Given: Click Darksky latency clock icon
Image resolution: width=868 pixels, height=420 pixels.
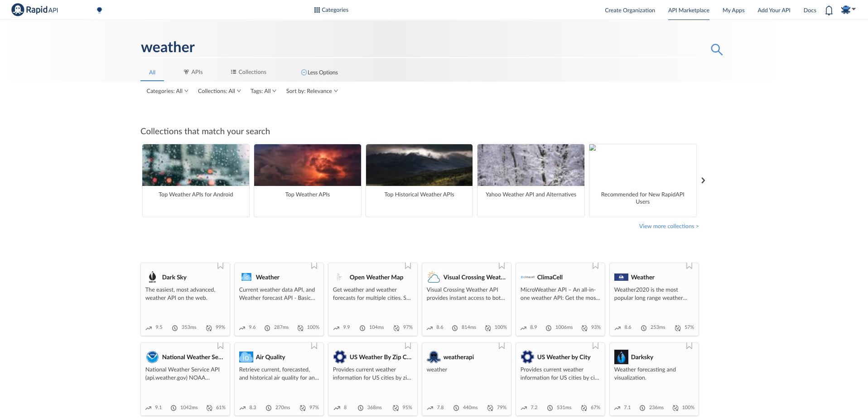Looking at the screenshot, I should [x=642, y=408].
